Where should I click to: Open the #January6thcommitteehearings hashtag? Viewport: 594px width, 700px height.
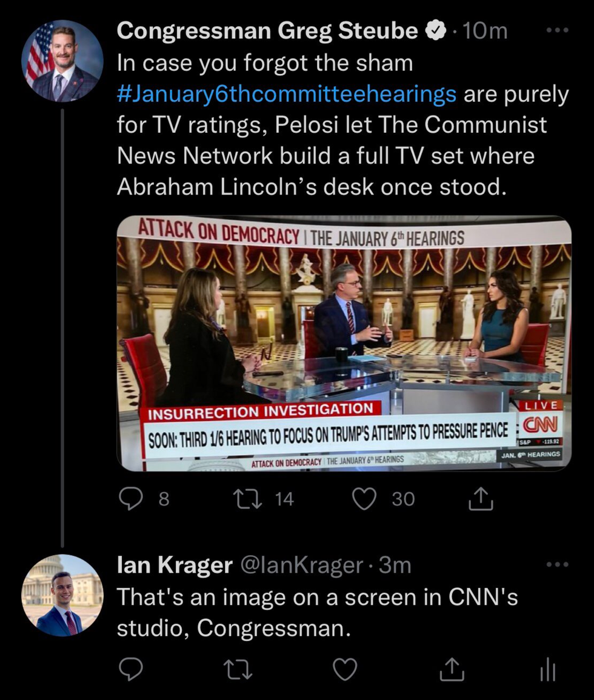(285, 95)
